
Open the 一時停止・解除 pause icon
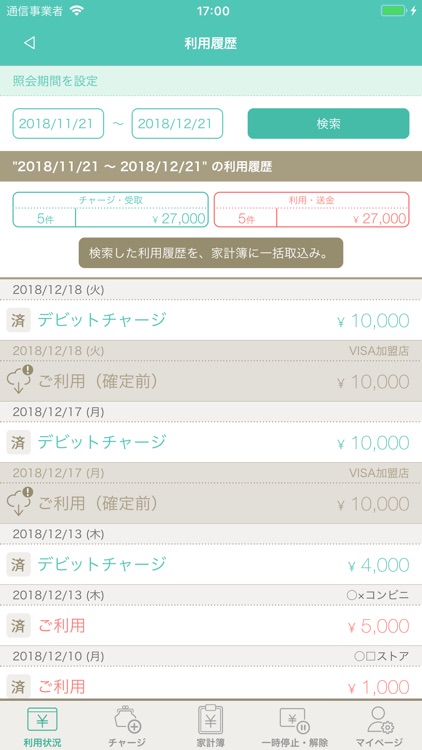(x=295, y=720)
